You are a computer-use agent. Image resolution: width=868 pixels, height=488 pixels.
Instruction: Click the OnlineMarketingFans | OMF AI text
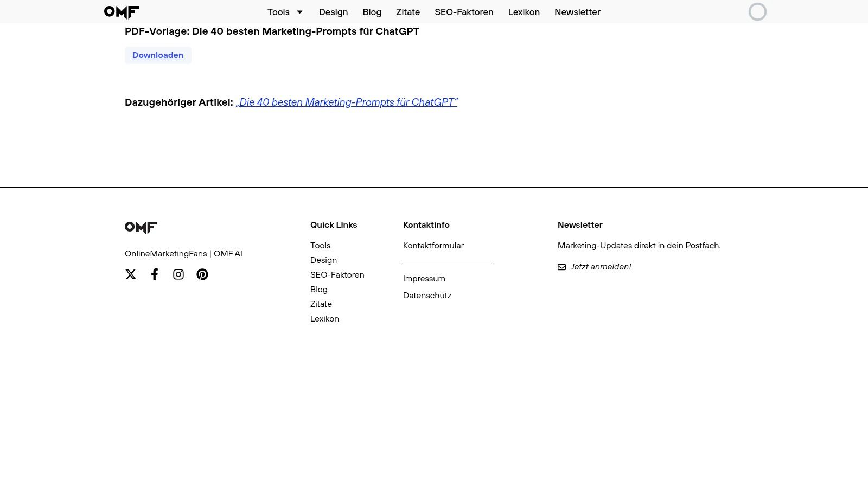[183, 254]
